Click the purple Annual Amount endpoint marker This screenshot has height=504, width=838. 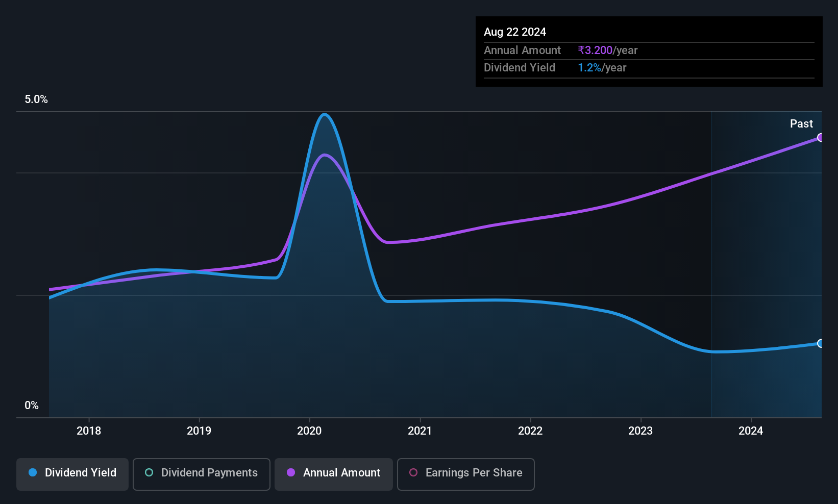[821, 137]
